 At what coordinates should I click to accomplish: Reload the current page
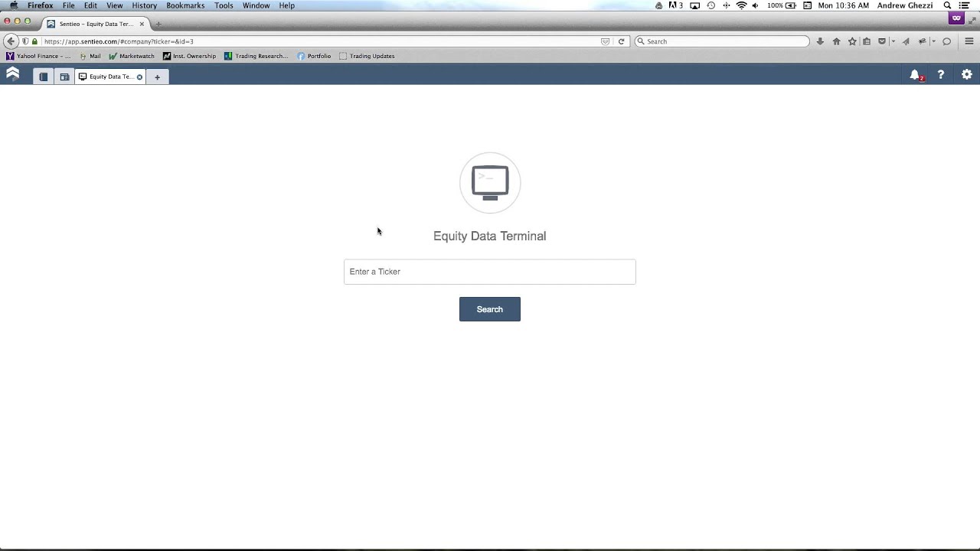pos(621,41)
